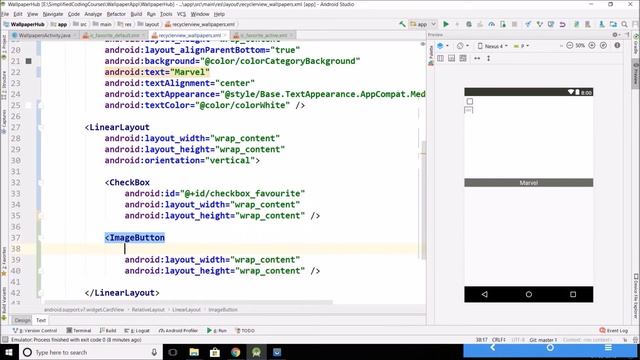Screen dimensions: 640x360
Task: Open Gradle side panel
Action: pos(636,45)
